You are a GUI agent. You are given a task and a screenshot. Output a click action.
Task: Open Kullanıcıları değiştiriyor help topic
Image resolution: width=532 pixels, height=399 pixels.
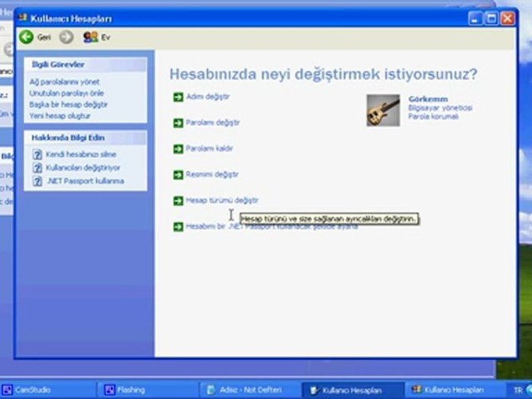[83, 167]
